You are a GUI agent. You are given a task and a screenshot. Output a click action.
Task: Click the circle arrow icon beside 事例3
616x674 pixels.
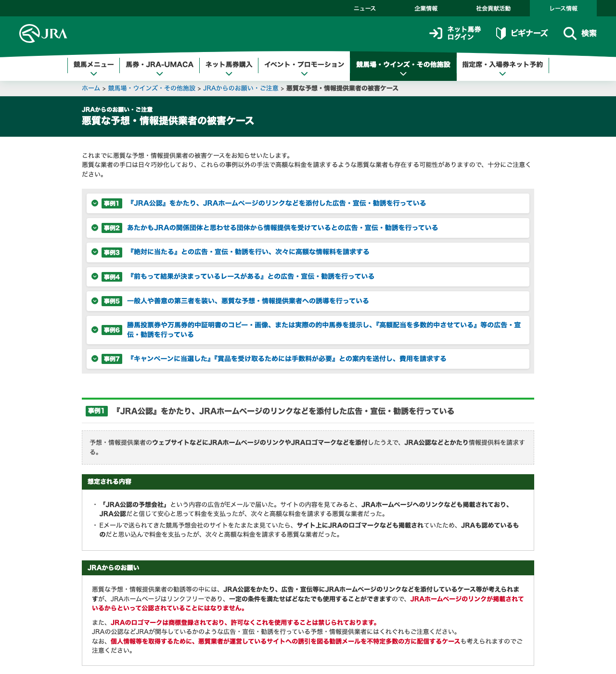point(95,252)
